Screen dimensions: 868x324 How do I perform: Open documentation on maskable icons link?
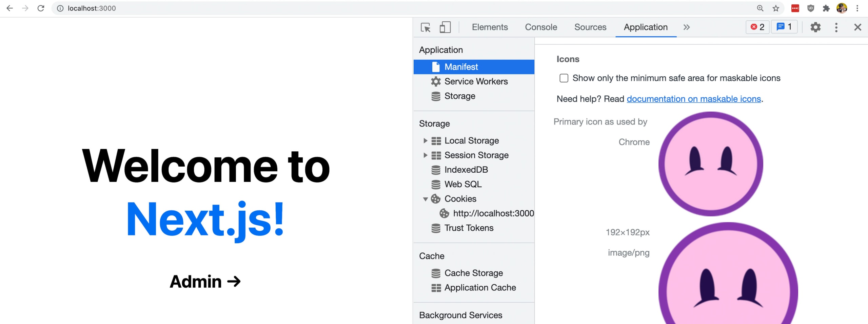pyautogui.click(x=694, y=99)
